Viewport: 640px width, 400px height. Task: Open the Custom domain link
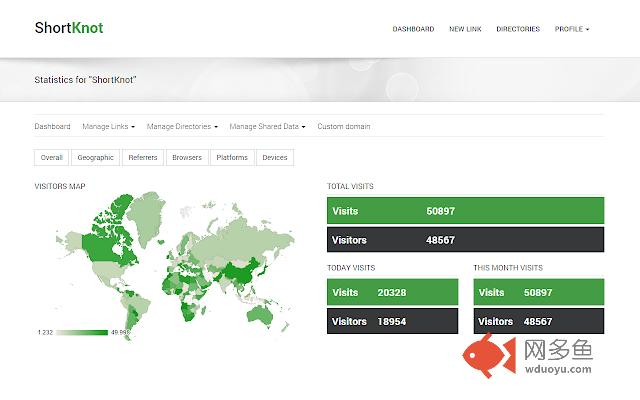click(344, 127)
